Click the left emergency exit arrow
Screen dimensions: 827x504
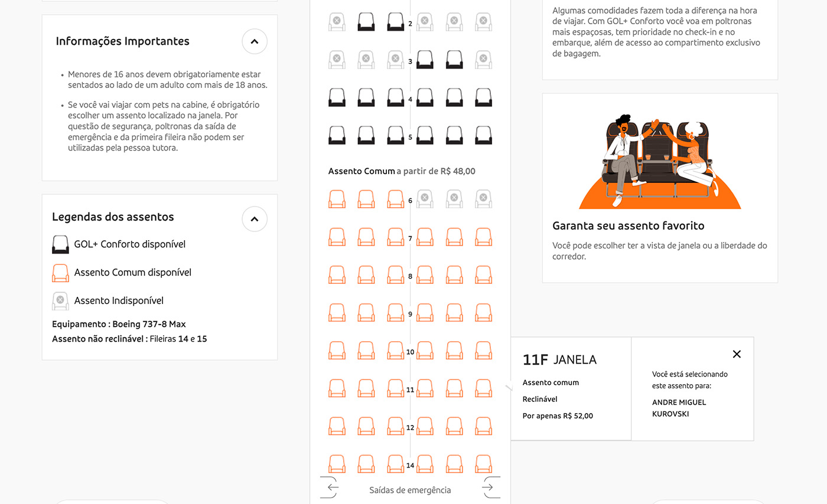332,487
